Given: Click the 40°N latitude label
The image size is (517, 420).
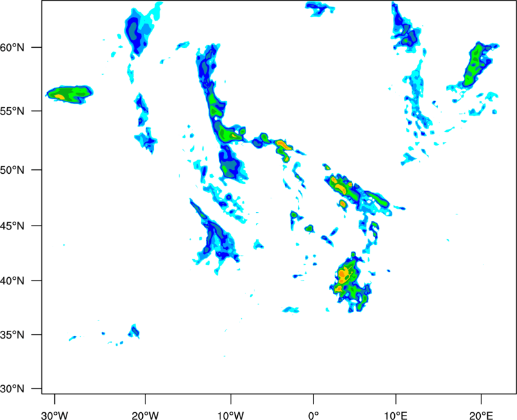Looking at the screenshot, I should point(12,281).
